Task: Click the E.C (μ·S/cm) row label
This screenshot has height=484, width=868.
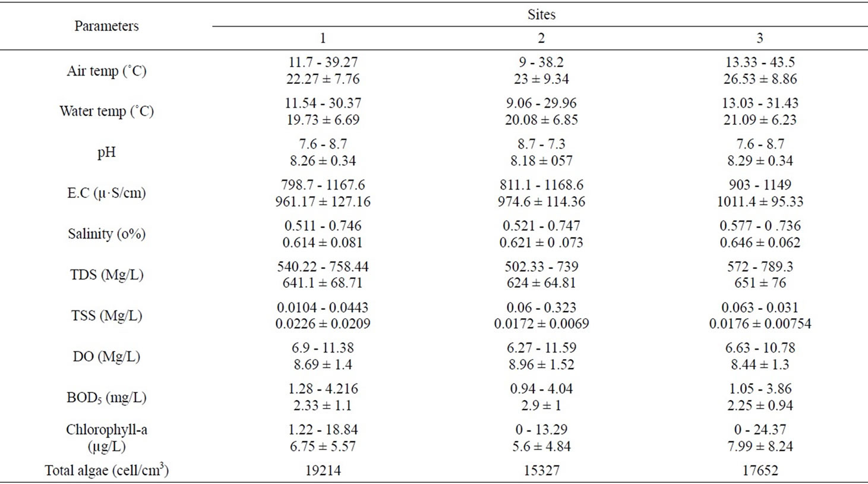Action: click(x=106, y=193)
